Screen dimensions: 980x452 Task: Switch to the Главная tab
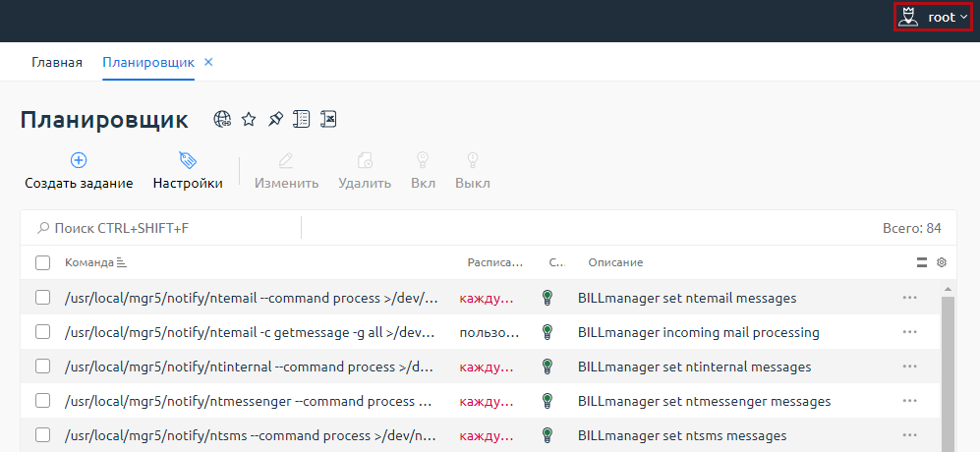click(57, 62)
